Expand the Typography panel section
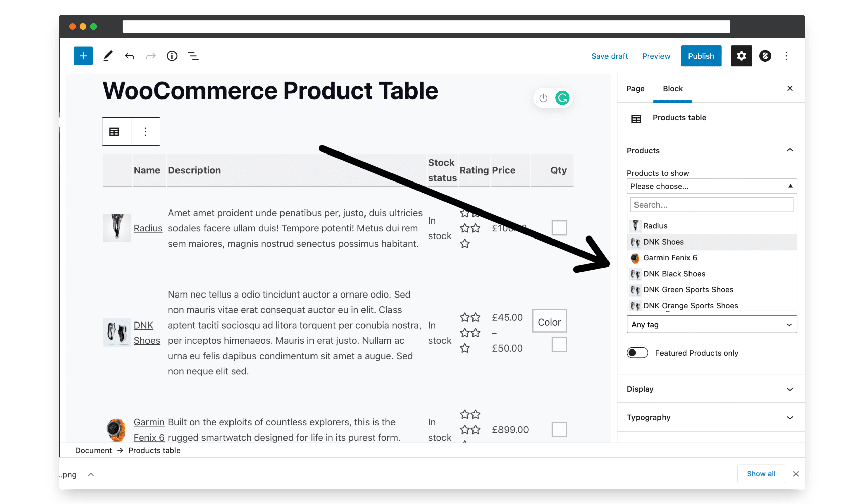 click(711, 417)
